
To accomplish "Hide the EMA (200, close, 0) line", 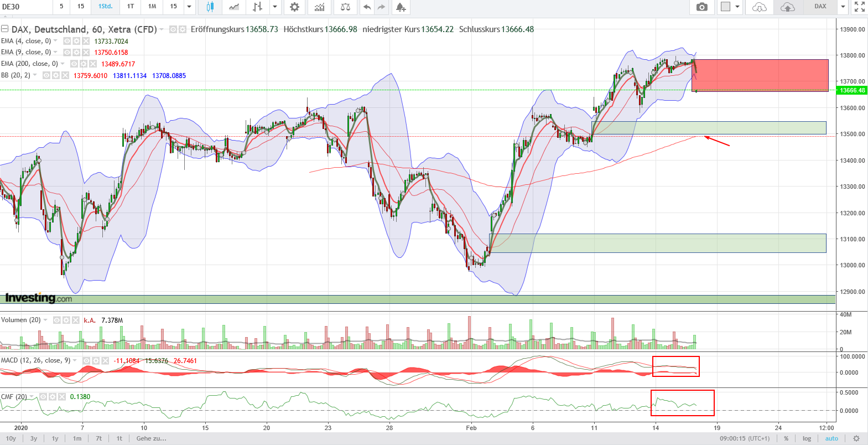I will click(74, 64).
